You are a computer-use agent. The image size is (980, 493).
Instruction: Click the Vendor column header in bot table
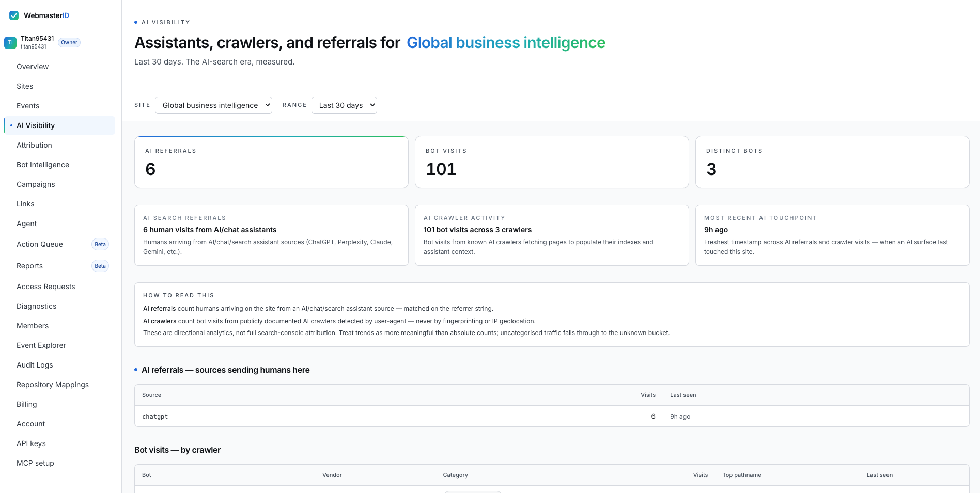pos(332,475)
